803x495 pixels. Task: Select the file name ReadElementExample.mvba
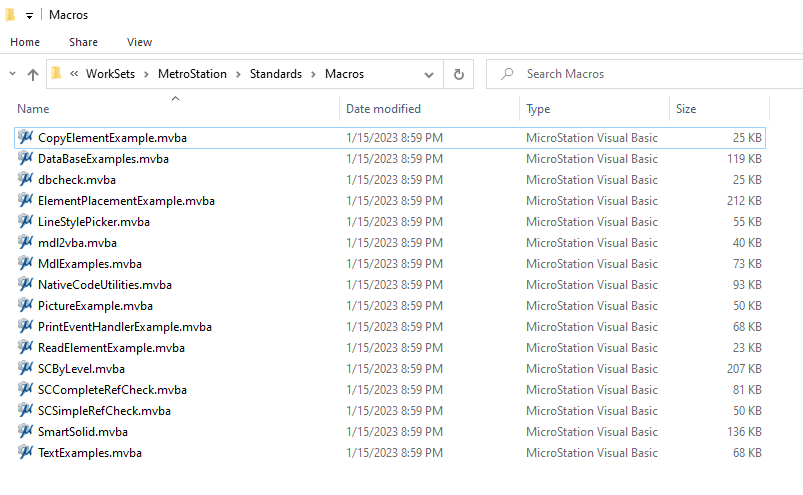pos(111,348)
